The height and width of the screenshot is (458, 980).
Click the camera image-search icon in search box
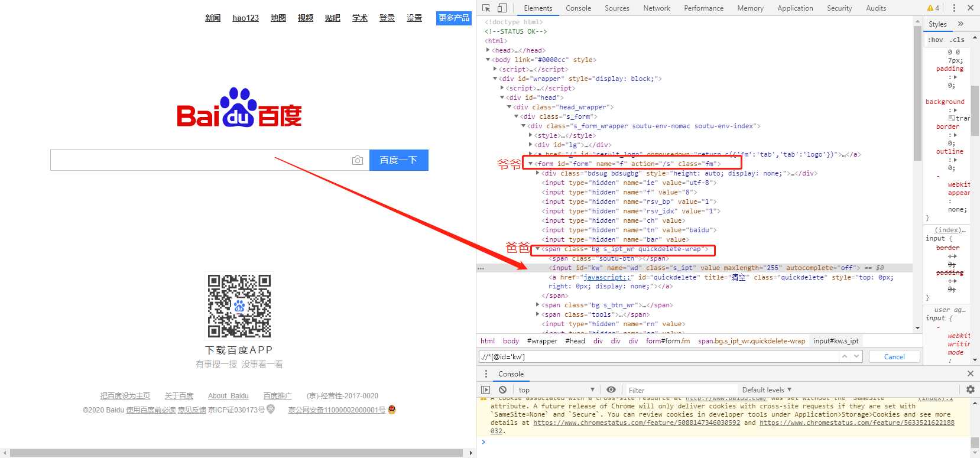point(358,160)
